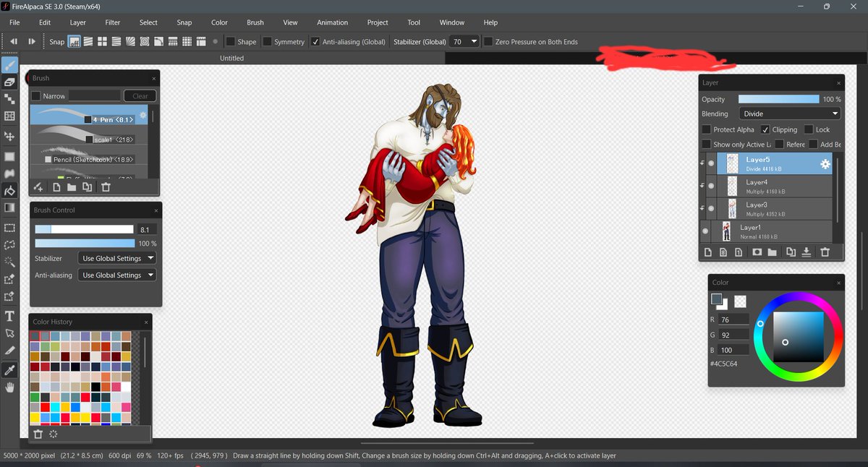Select Layer3 thumbnail in Layer panel
Image resolution: width=868 pixels, height=467 pixels.
pyautogui.click(x=732, y=209)
